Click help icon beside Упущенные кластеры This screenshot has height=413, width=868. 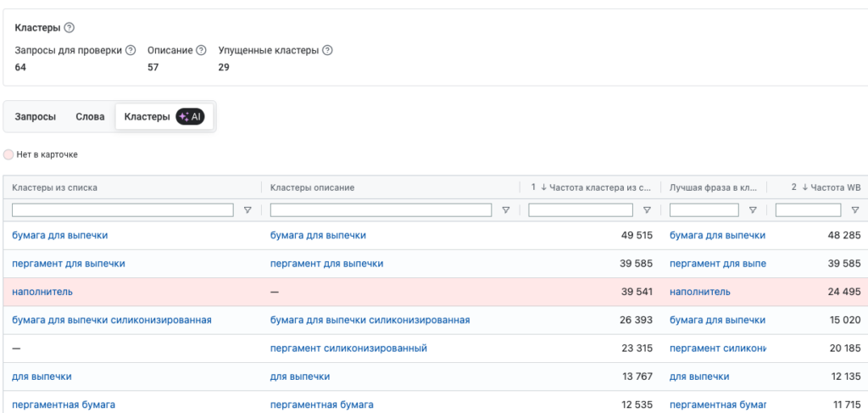[x=327, y=50]
